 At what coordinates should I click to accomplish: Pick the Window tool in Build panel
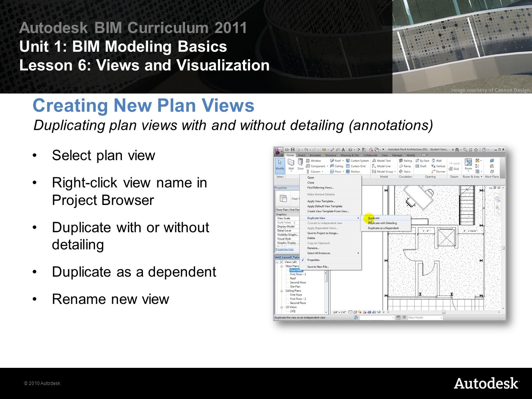tap(313, 161)
